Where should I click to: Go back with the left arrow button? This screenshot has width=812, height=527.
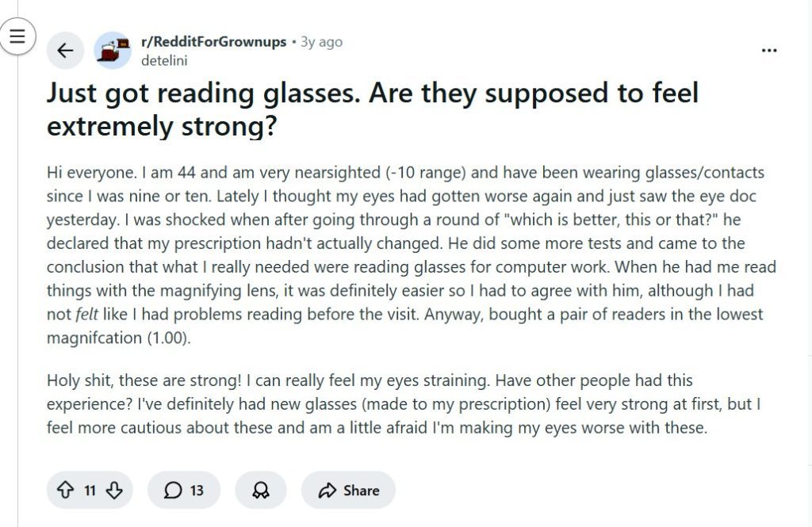click(x=65, y=52)
